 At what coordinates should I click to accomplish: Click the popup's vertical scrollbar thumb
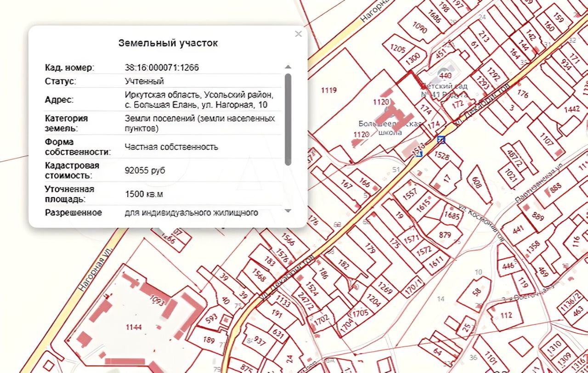coord(288,119)
